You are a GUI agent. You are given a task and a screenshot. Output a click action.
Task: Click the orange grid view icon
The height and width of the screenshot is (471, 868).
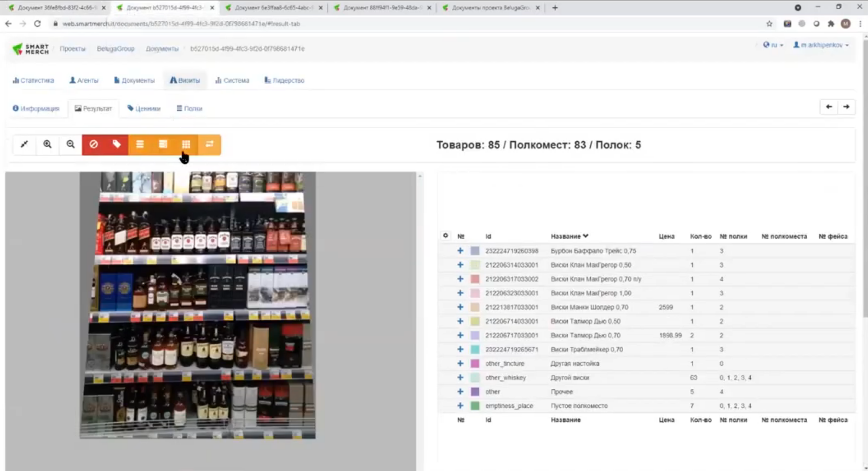(186, 145)
